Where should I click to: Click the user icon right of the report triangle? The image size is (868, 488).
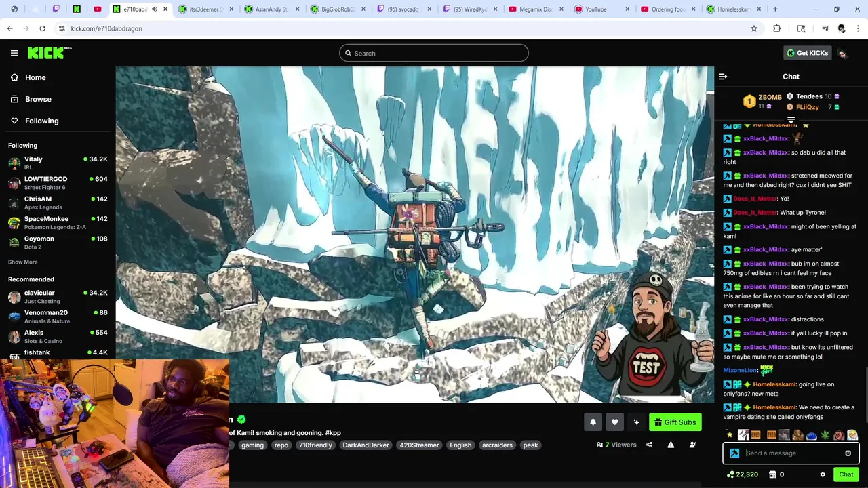(x=692, y=445)
